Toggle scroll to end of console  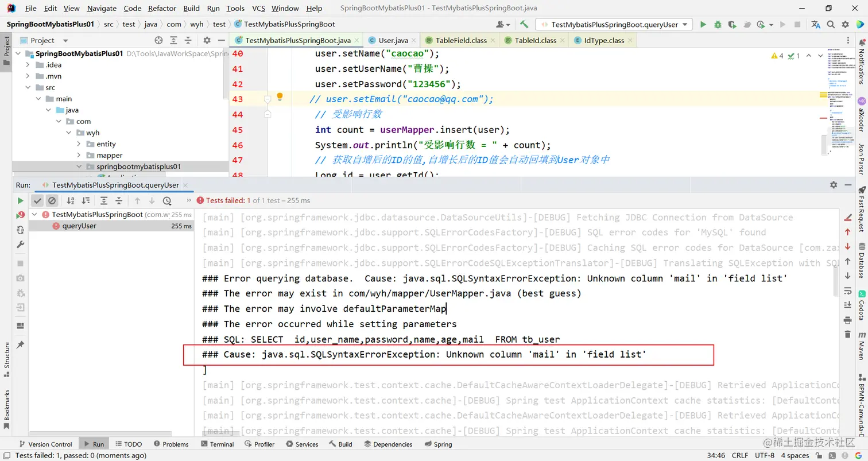847,305
